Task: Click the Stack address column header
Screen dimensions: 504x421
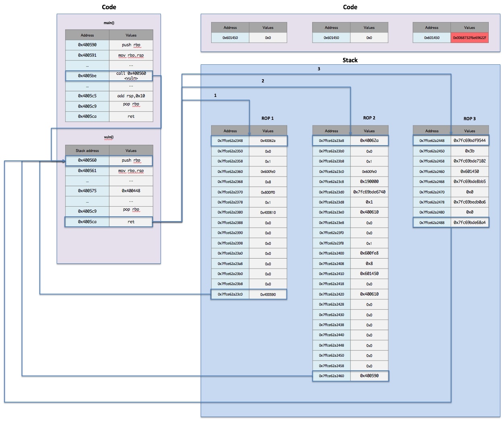Action: (87, 150)
